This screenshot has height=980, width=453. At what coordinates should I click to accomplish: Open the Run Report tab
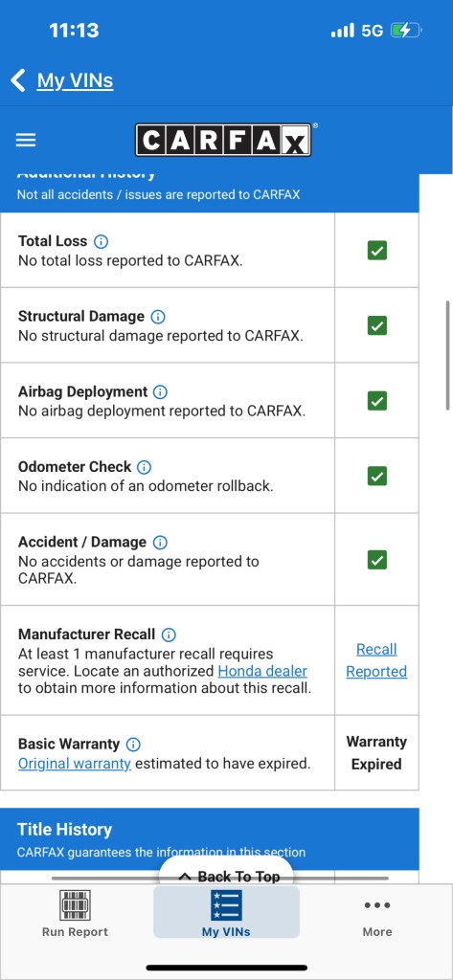pyautogui.click(x=75, y=913)
